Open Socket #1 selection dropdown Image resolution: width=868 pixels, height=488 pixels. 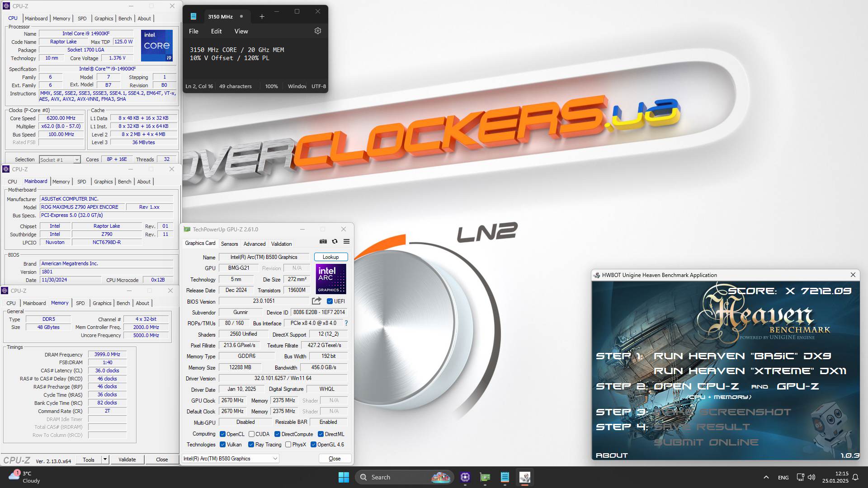click(60, 160)
